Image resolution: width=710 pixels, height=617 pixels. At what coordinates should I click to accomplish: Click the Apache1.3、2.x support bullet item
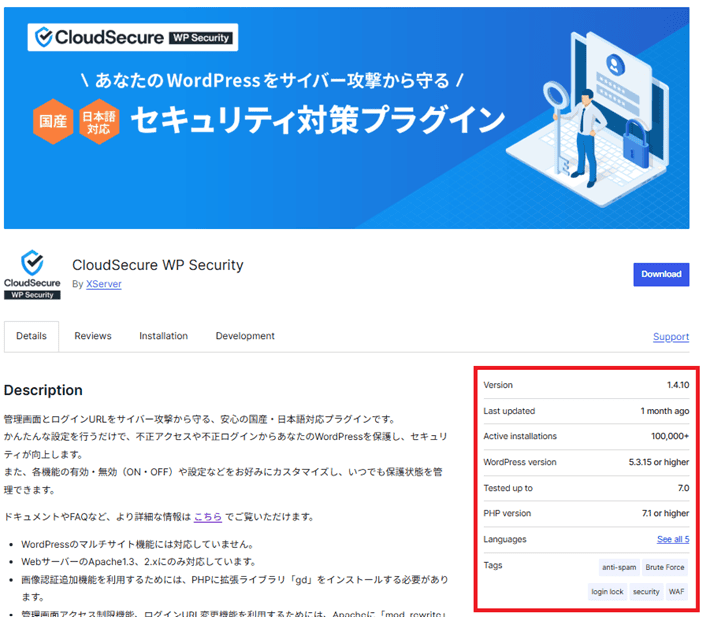[139, 562]
